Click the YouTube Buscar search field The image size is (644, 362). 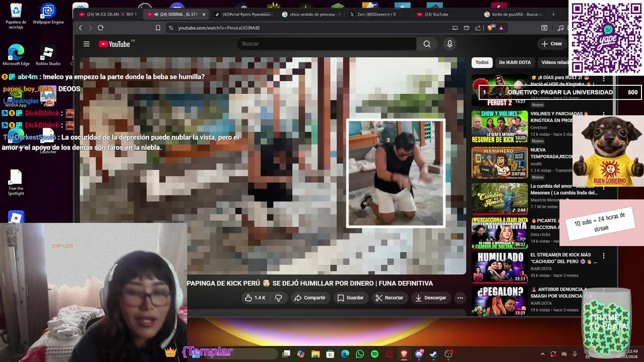click(x=327, y=44)
